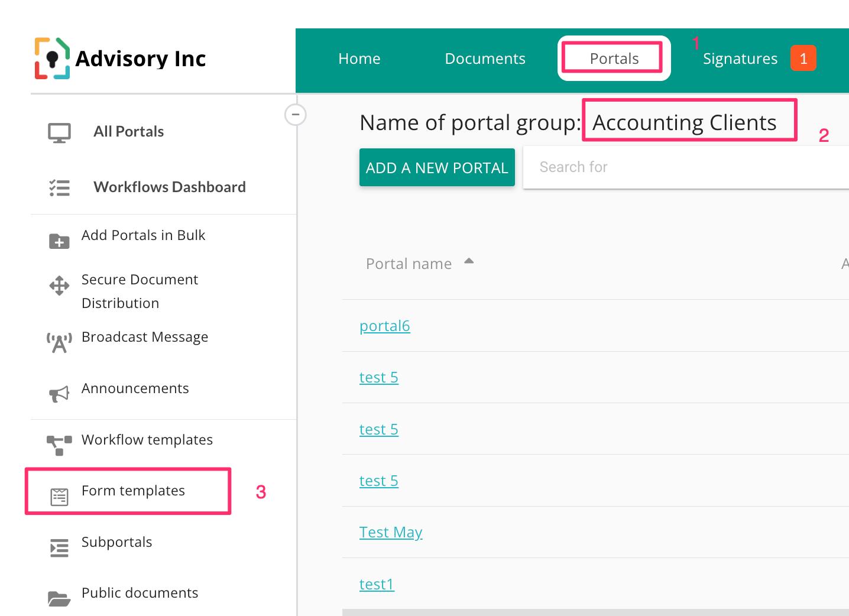Click the Form templates icon
The image size is (849, 616).
click(59, 497)
